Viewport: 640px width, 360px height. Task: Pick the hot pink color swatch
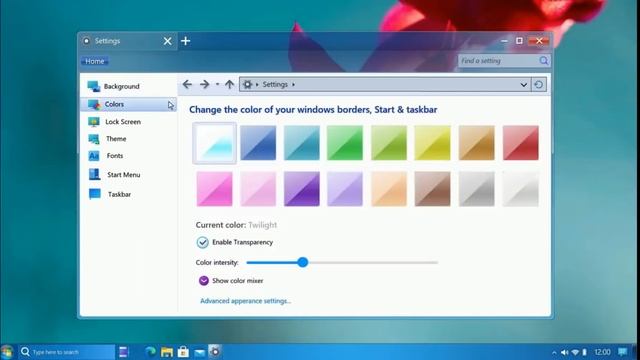[x=214, y=189]
